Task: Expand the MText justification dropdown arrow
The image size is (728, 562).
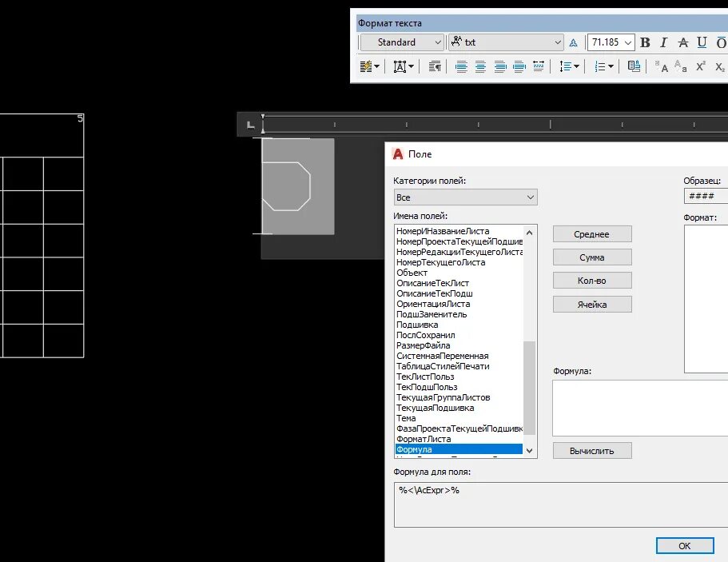Action: click(411, 66)
